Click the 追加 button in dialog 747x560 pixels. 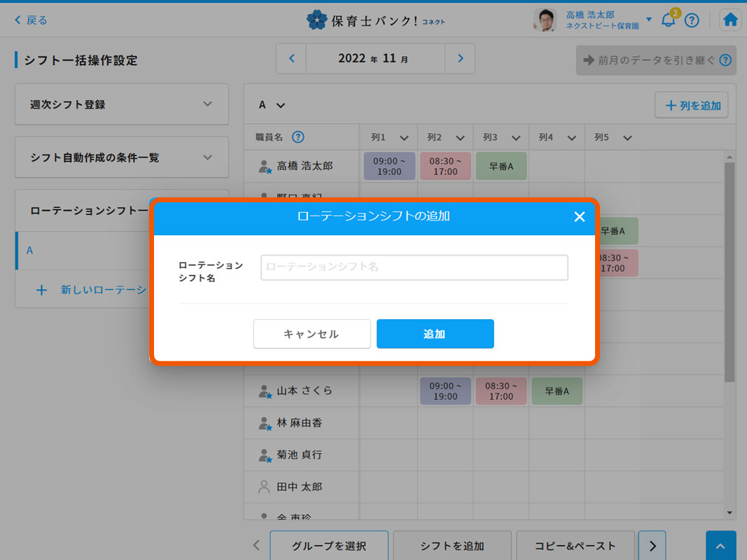click(x=435, y=334)
